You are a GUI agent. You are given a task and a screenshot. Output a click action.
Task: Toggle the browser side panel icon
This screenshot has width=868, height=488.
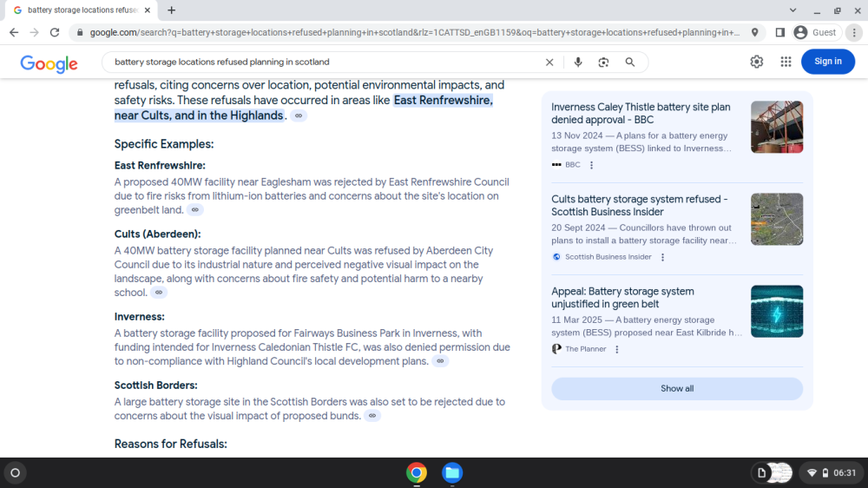point(780,33)
